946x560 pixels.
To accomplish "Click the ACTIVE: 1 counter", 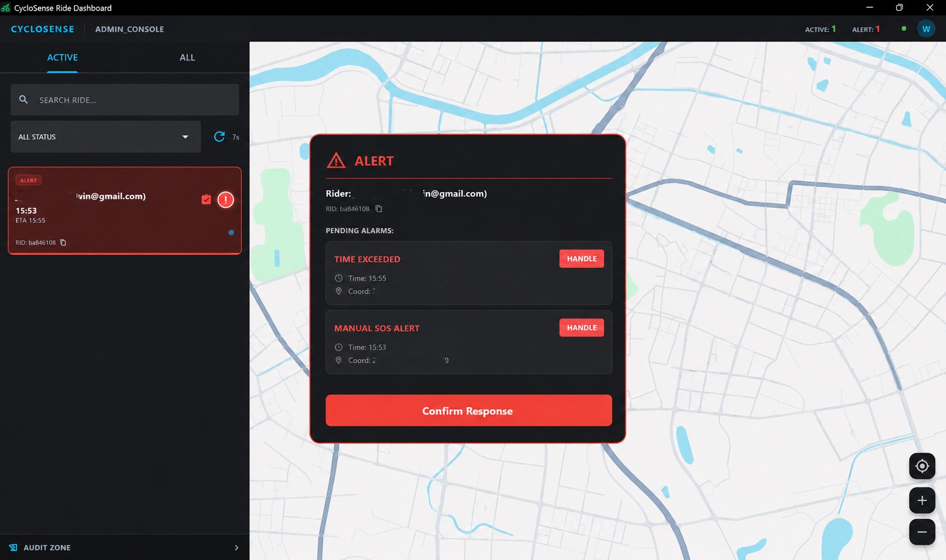I will point(820,29).
